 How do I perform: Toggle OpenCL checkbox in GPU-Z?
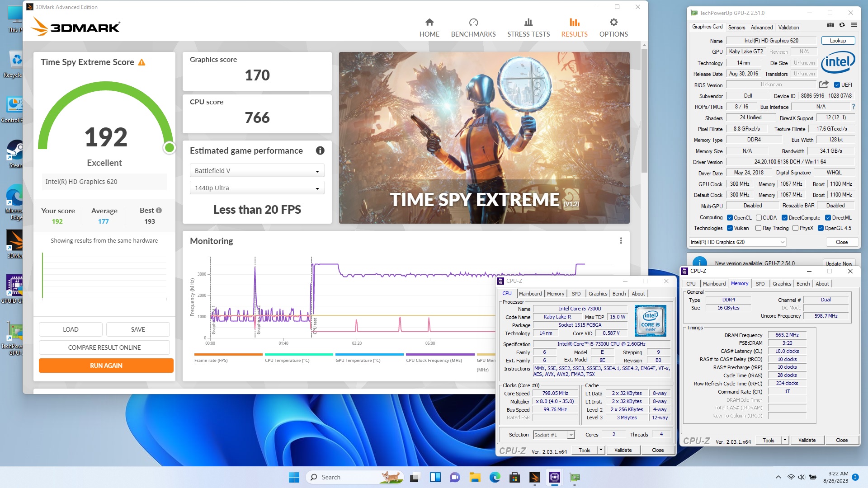[x=730, y=218]
